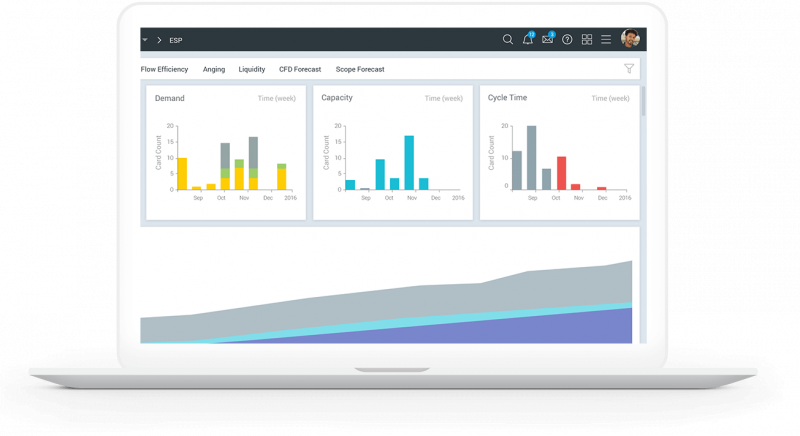Screen dimensions: 800x436
Task: Switch to the Scope Forecast tab
Action: point(360,69)
